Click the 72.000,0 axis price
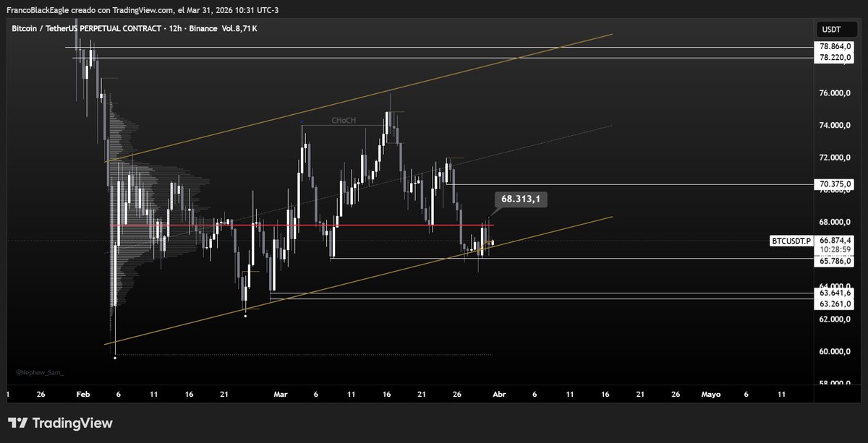The height and width of the screenshot is (443, 868). [835, 158]
